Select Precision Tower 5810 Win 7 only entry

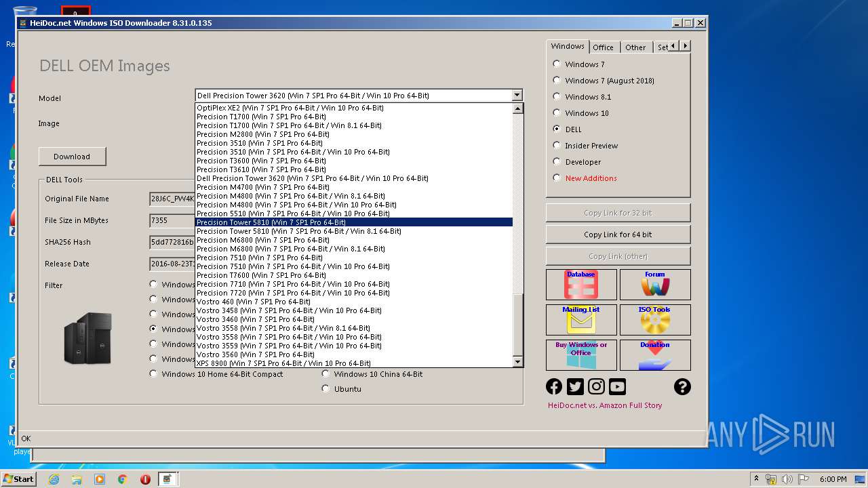point(354,222)
